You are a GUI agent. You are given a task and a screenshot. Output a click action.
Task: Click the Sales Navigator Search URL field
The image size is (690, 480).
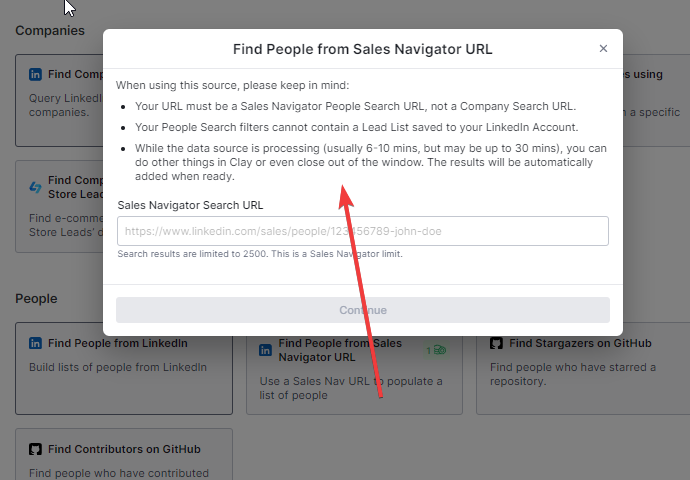[x=362, y=231]
